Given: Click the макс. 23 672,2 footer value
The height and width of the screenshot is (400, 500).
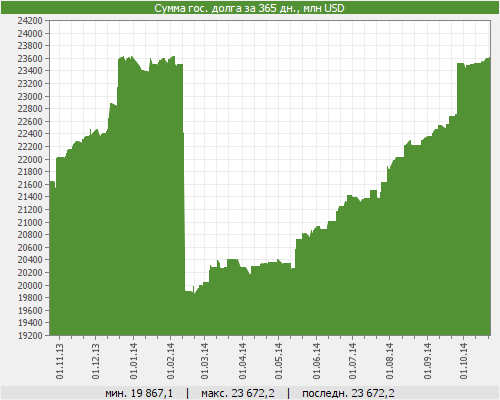Looking at the screenshot, I should coord(238,393).
